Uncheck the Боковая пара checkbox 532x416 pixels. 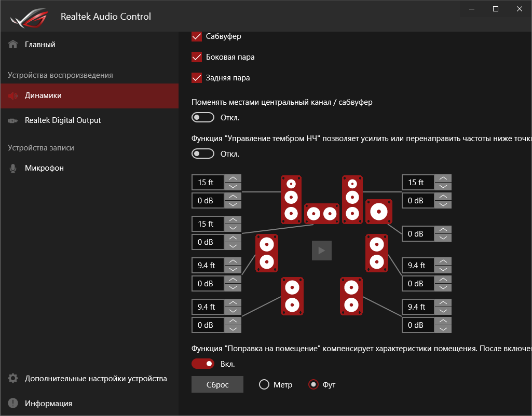[x=197, y=57]
